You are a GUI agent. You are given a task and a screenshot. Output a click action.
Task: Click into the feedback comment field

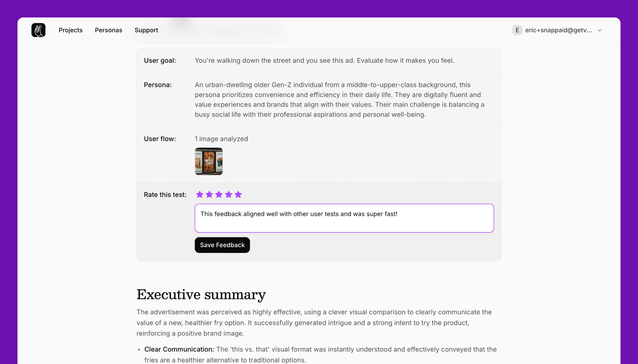[x=344, y=218]
